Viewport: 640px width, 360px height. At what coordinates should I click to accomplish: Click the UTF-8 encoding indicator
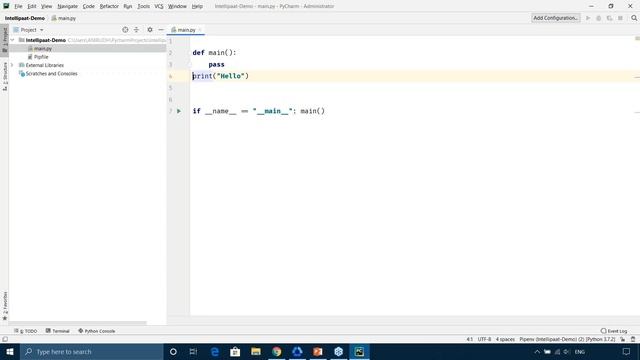pos(484,339)
